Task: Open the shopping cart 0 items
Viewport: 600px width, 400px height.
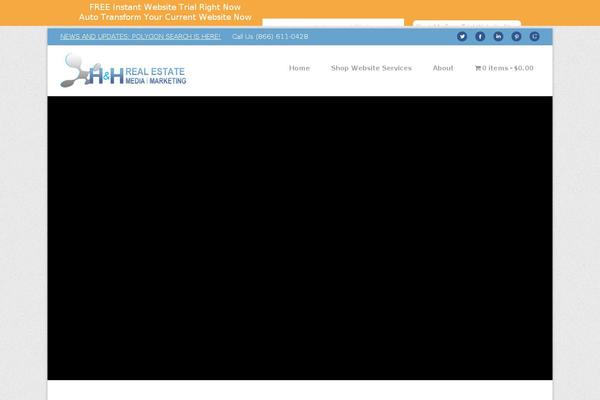Action: point(504,68)
